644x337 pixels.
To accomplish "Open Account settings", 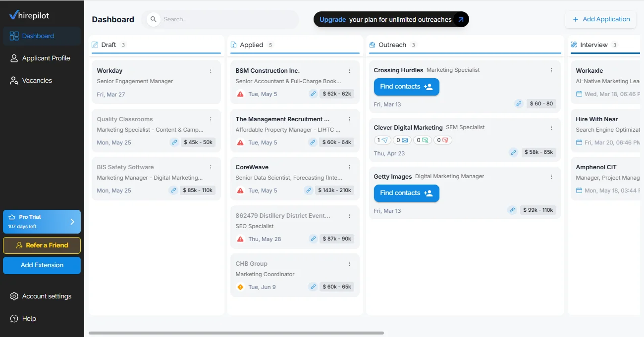I will pos(42,296).
